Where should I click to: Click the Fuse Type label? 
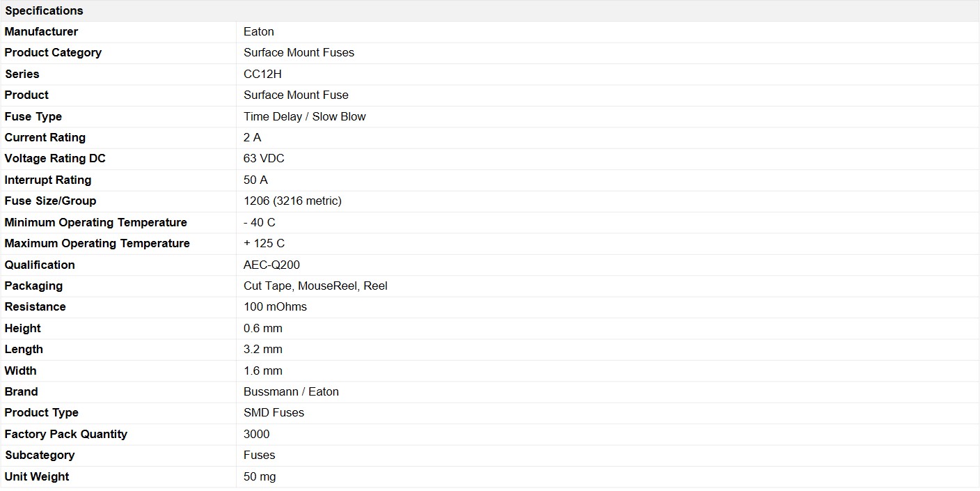(x=33, y=116)
